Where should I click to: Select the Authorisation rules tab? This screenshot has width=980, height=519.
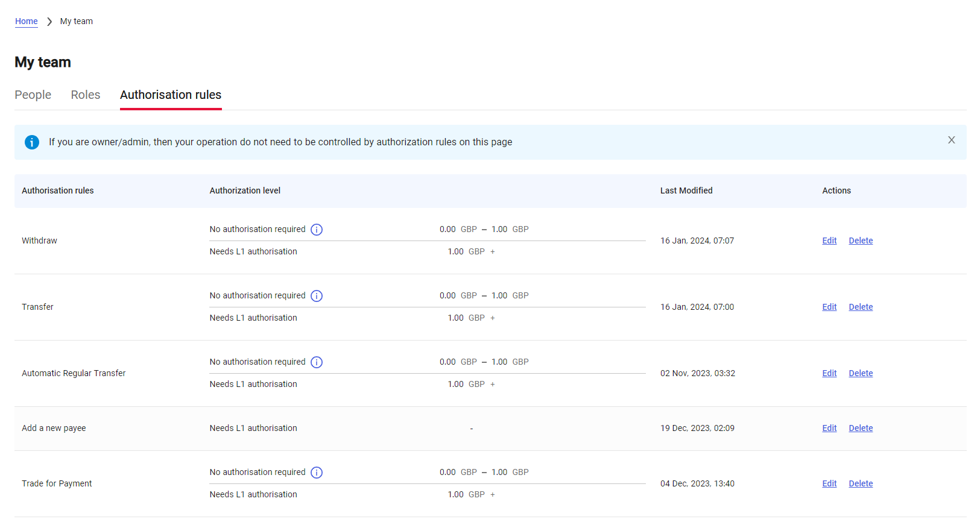click(x=171, y=95)
